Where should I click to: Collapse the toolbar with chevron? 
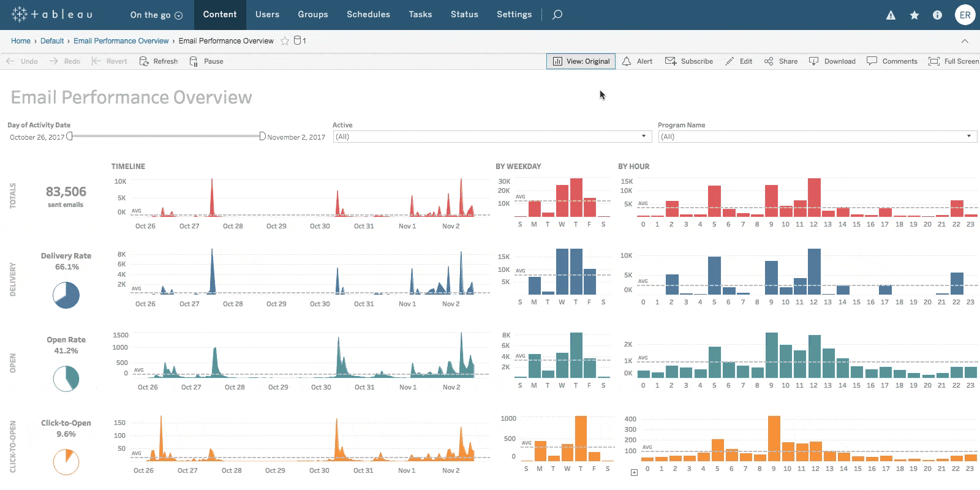click(x=965, y=41)
